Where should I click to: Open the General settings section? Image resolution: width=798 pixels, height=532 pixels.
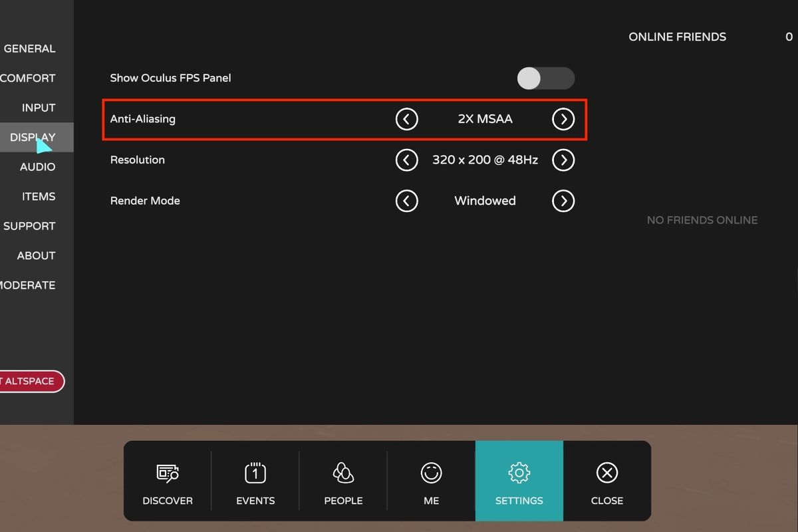click(x=30, y=48)
